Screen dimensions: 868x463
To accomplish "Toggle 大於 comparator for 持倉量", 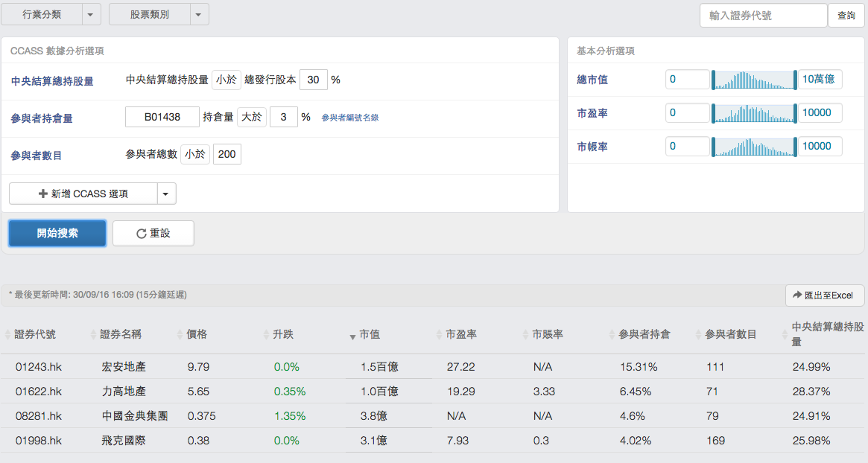I will point(251,117).
